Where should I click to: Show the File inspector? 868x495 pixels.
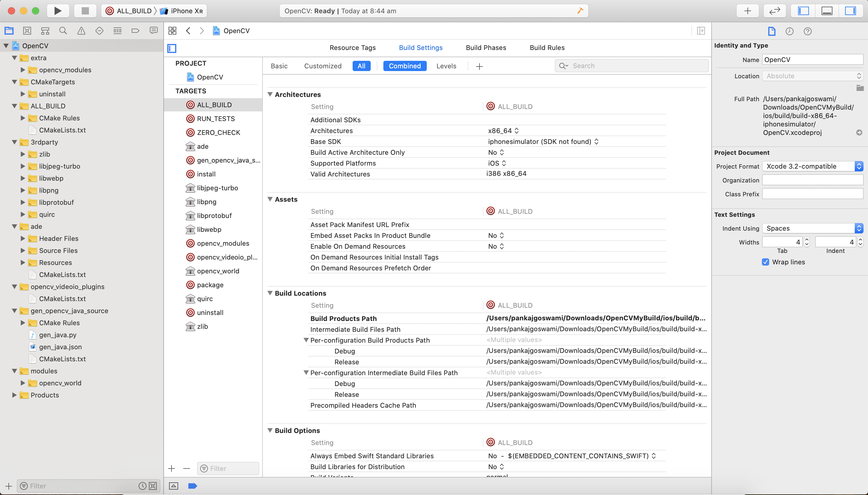(x=772, y=31)
